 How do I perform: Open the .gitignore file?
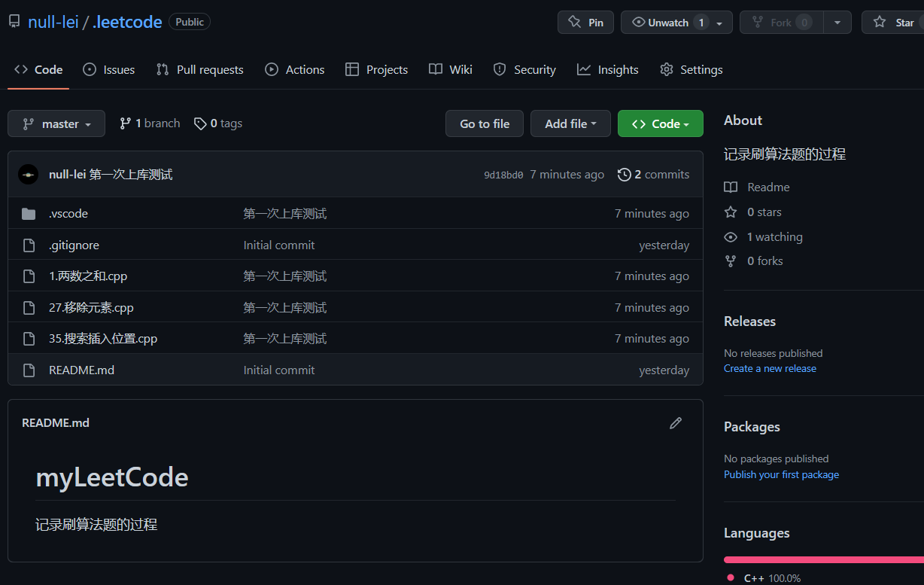coord(74,245)
